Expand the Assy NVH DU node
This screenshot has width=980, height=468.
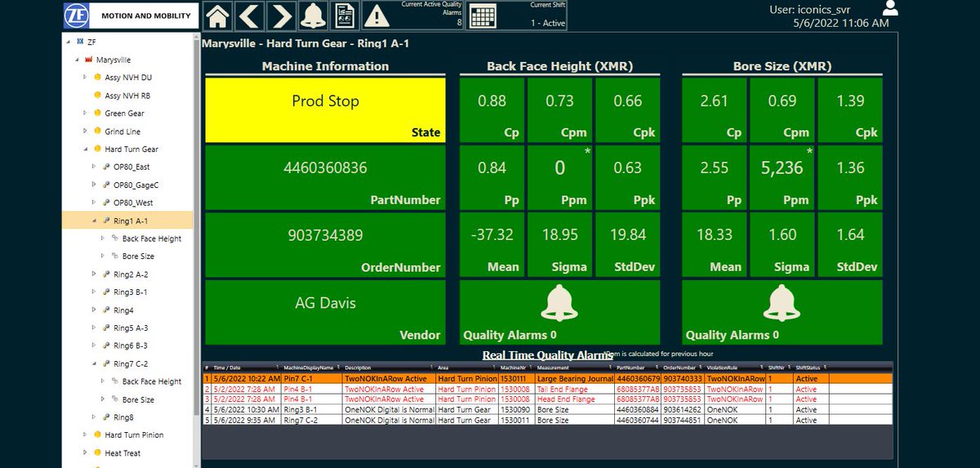pyautogui.click(x=85, y=78)
